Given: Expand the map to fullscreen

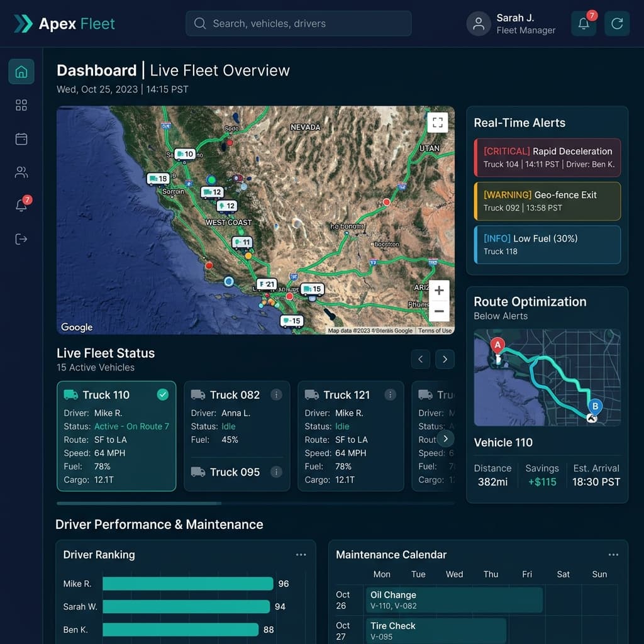Looking at the screenshot, I should tap(438, 122).
